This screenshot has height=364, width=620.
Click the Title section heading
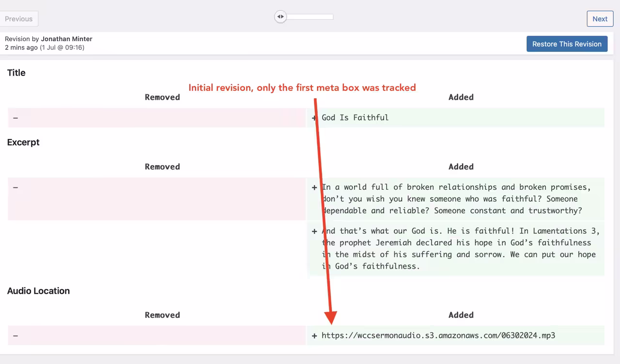(16, 73)
